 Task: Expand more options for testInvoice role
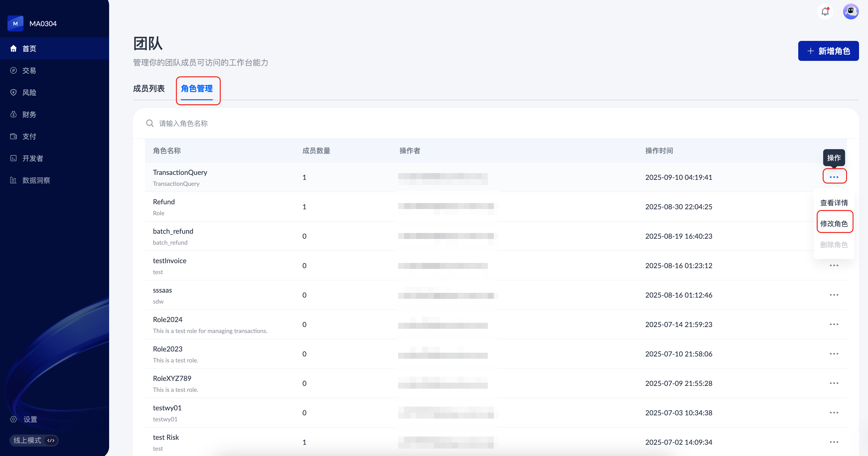click(834, 265)
